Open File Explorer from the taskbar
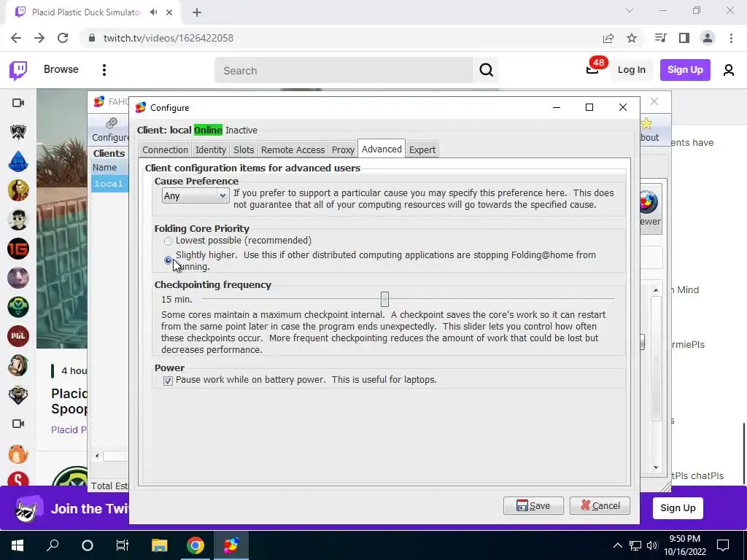 coord(160,545)
